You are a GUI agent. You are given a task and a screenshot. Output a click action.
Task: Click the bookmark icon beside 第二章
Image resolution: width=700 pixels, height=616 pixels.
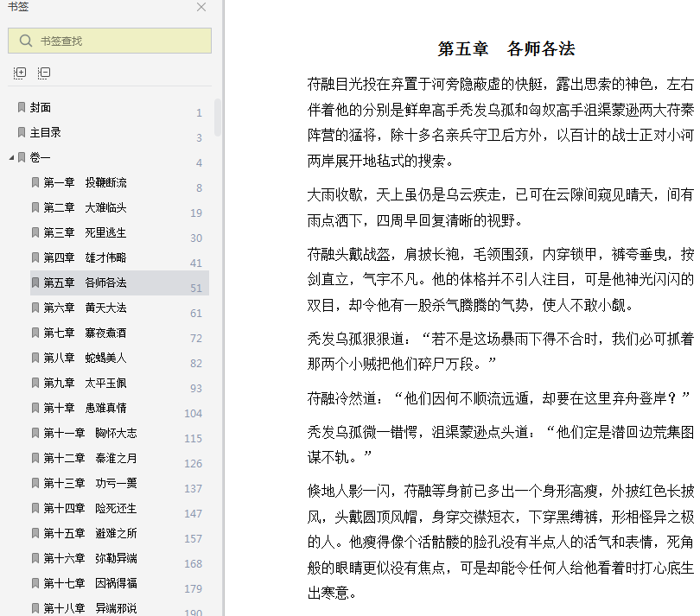pyautogui.click(x=35, y=207)
